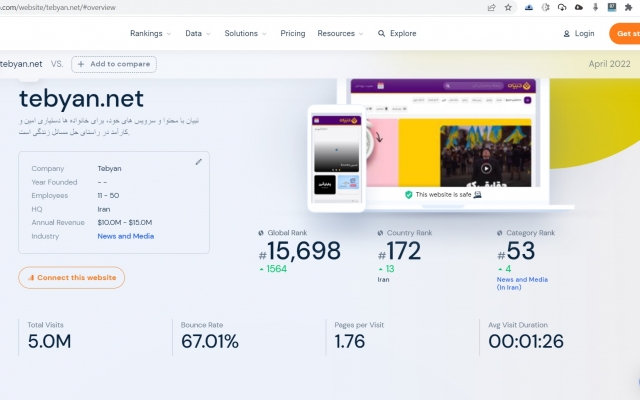This screenshot has height=400, width=640.
Task: Click Add to compare button
Action: point(114,64)
